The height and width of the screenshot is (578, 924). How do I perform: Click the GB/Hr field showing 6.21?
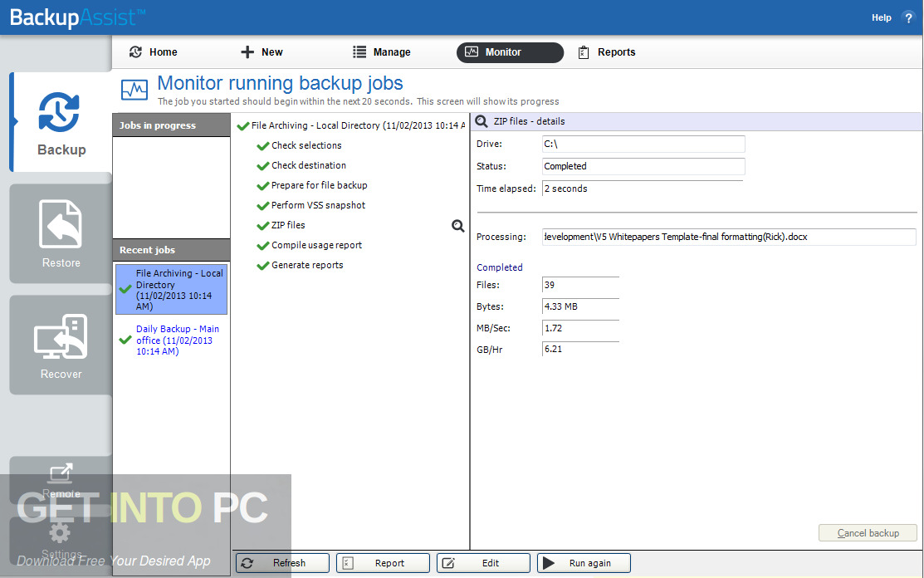pyautogui.click(x=579, y=350)
